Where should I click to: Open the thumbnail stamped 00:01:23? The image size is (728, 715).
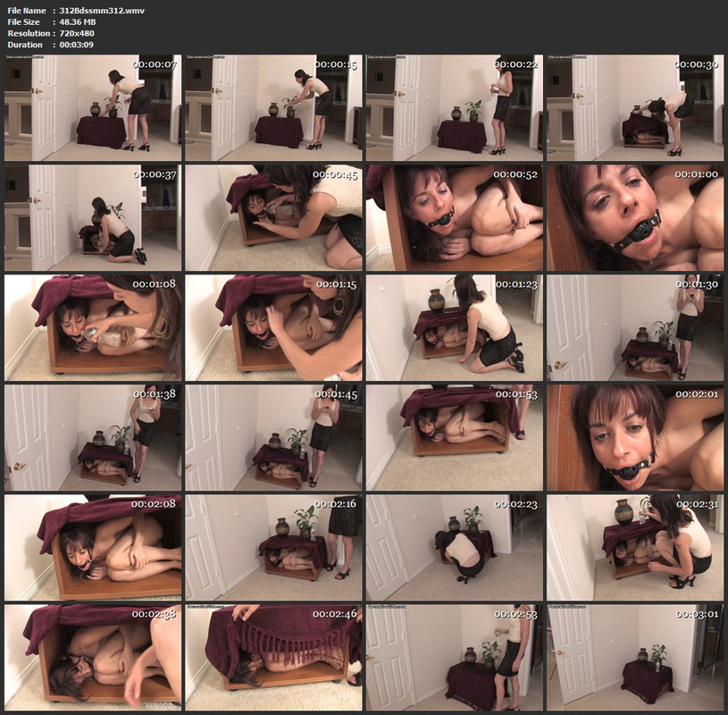[454, 327]
